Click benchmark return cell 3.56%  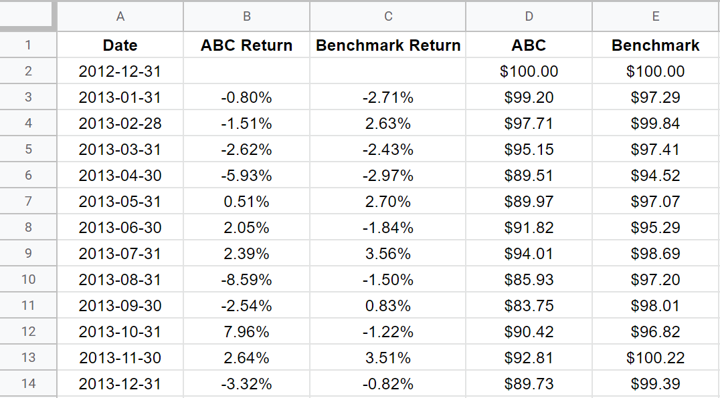tap(388, 253)
